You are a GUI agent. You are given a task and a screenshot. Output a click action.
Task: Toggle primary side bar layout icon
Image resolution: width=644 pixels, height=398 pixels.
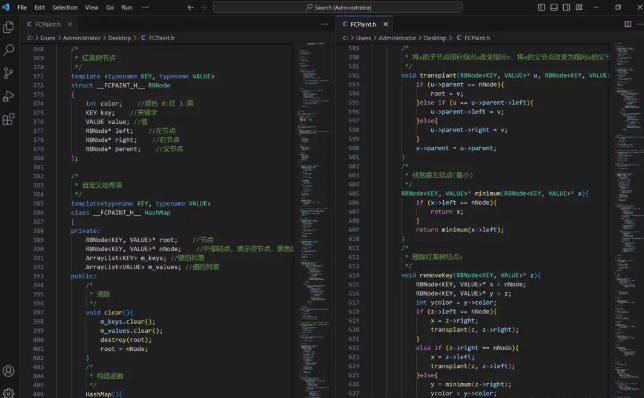pos(541,7)
